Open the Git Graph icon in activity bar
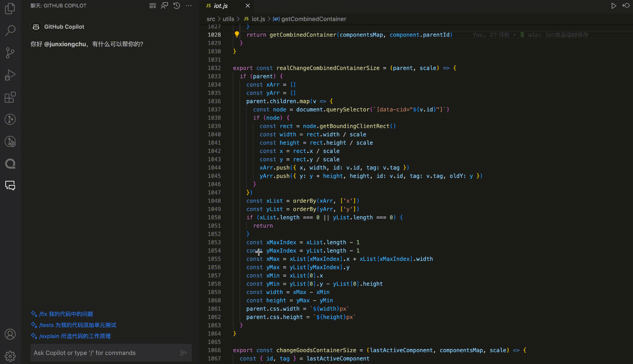This screenshot has height=364, width=633. 10,119
